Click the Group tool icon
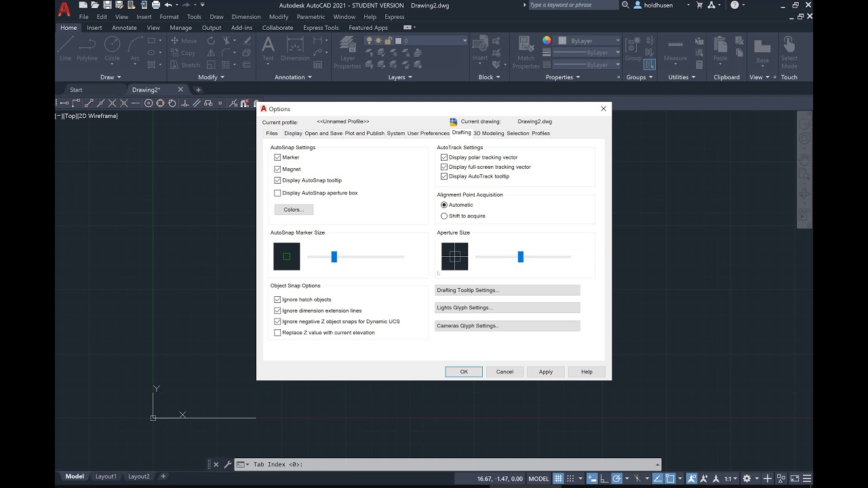 click(x=633, y=48)
